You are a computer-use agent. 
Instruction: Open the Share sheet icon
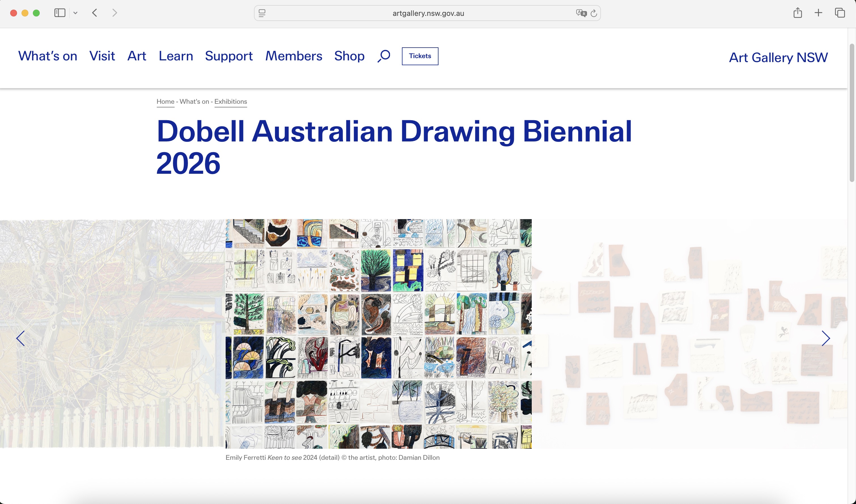[x=798, y=13]
